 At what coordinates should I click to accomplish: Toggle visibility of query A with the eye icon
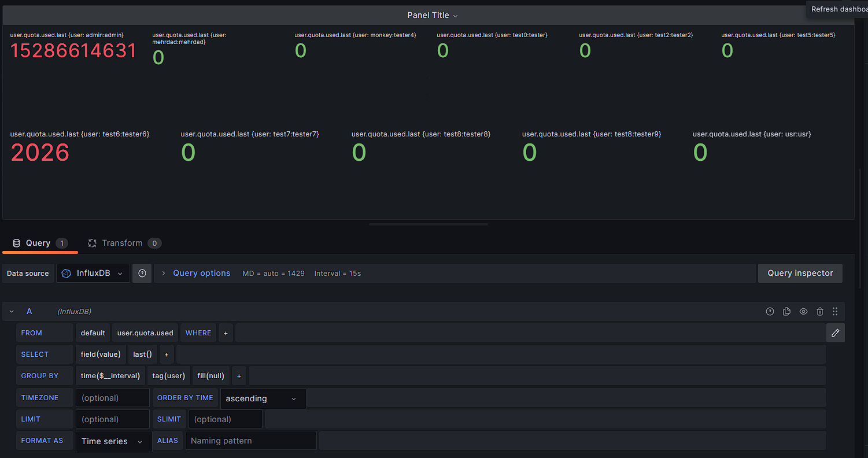click(803, 312)
